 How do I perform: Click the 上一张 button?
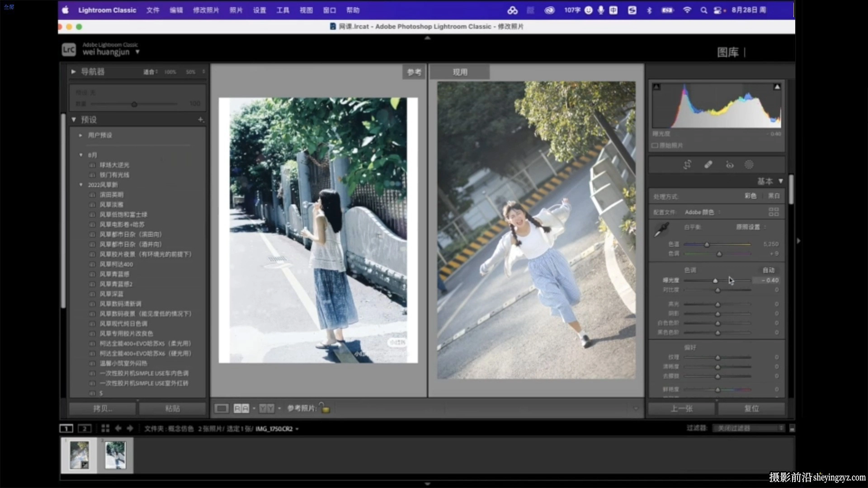(681, 408)
